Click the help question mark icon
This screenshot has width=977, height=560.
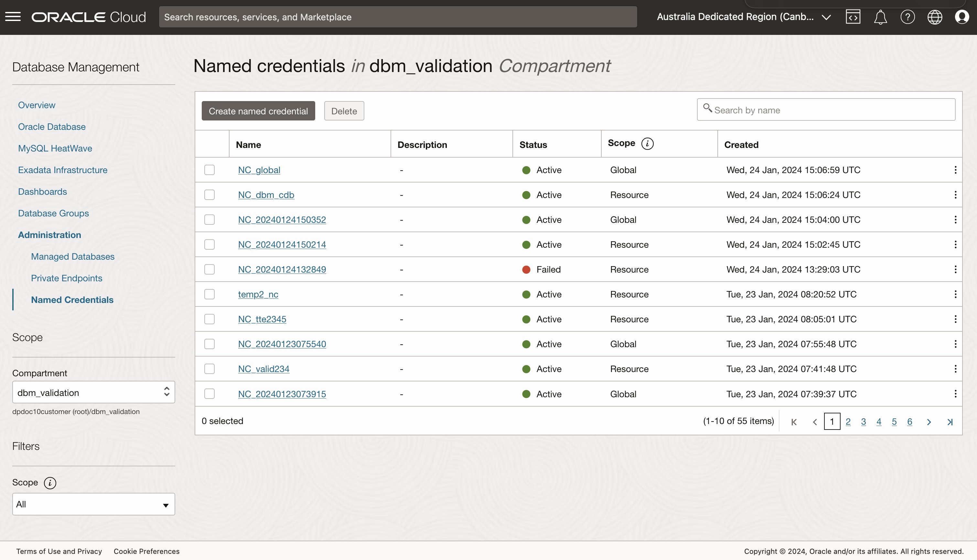click(x=907, y=17)
